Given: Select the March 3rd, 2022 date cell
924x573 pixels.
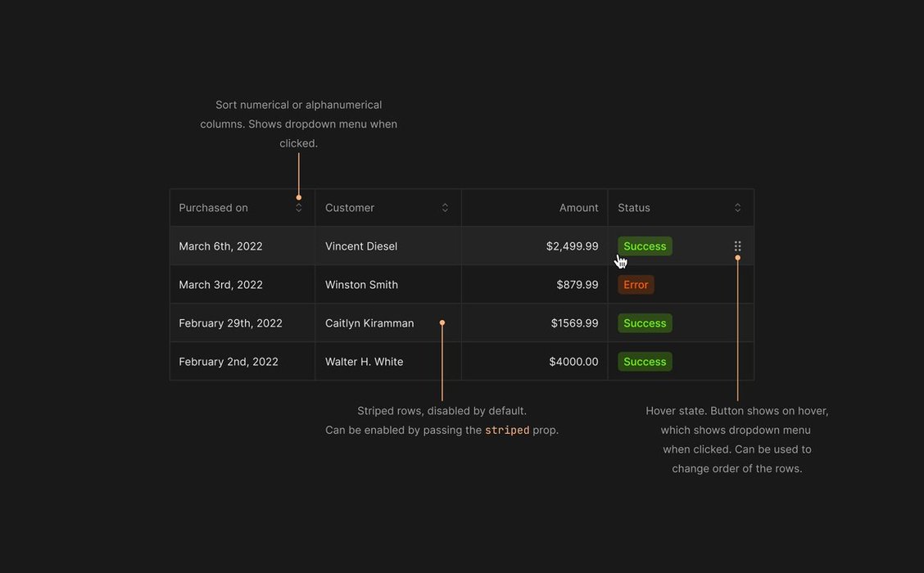Looking at the screenshot, I should tap(220, 285).
